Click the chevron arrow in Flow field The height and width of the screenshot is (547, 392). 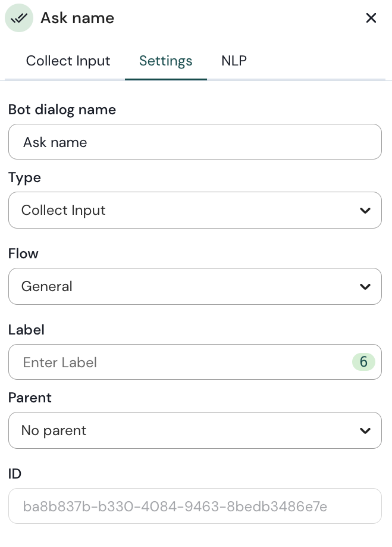pyautogui.click(x=365, y=286)
